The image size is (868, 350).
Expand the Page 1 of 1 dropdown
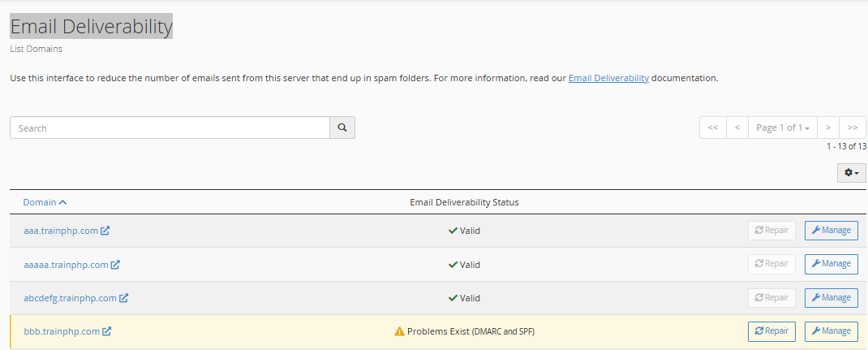[783, 127]
